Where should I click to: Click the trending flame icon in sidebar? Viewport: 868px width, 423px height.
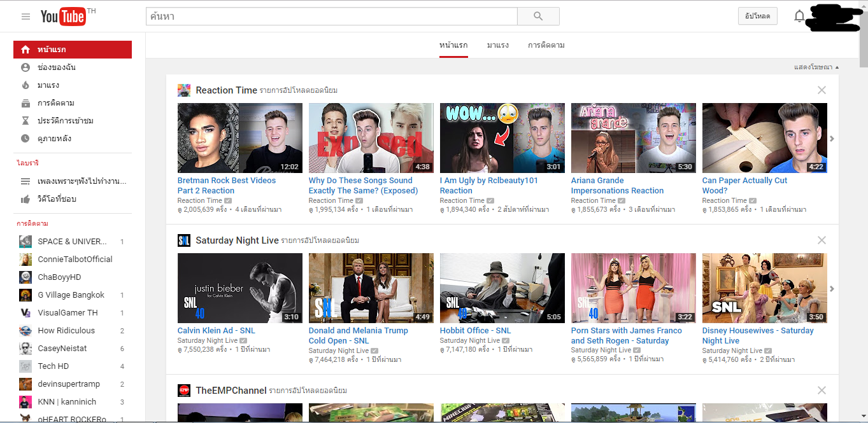[x=25, y=85]
